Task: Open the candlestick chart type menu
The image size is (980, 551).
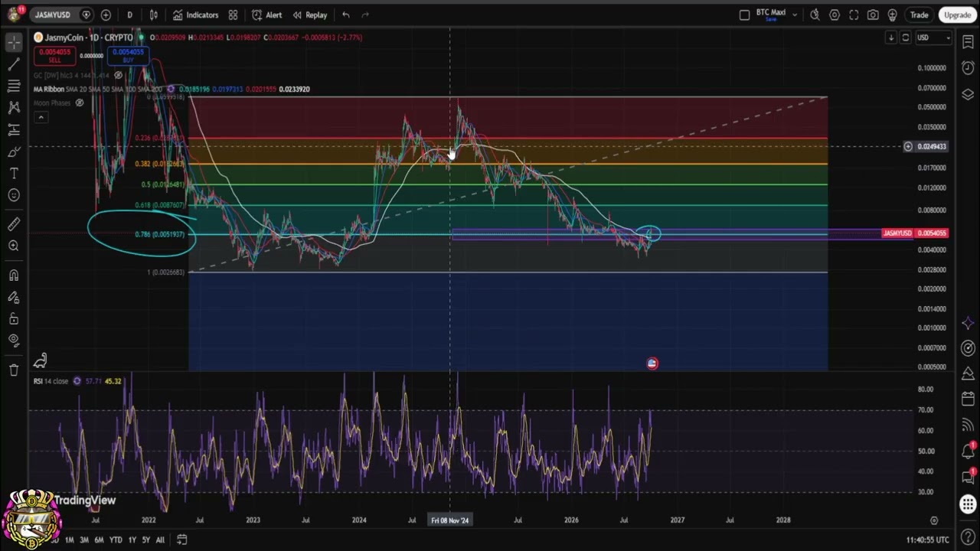Action: pyautogui.click(x=154, y=15)
